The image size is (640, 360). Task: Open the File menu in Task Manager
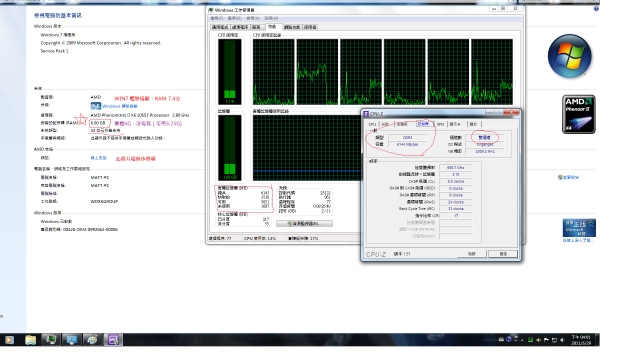(217, 18)
